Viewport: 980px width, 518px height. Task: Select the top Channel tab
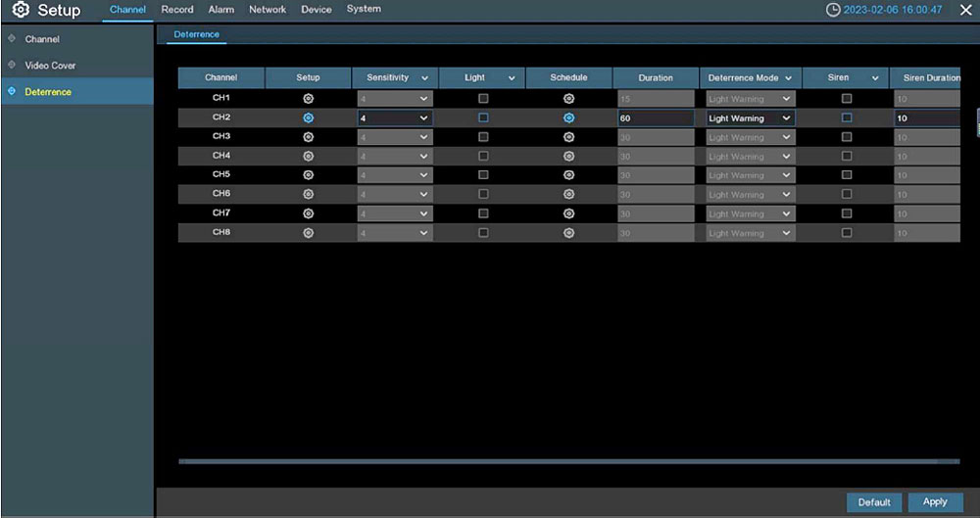pyautogui.click(x=127, y=10)
